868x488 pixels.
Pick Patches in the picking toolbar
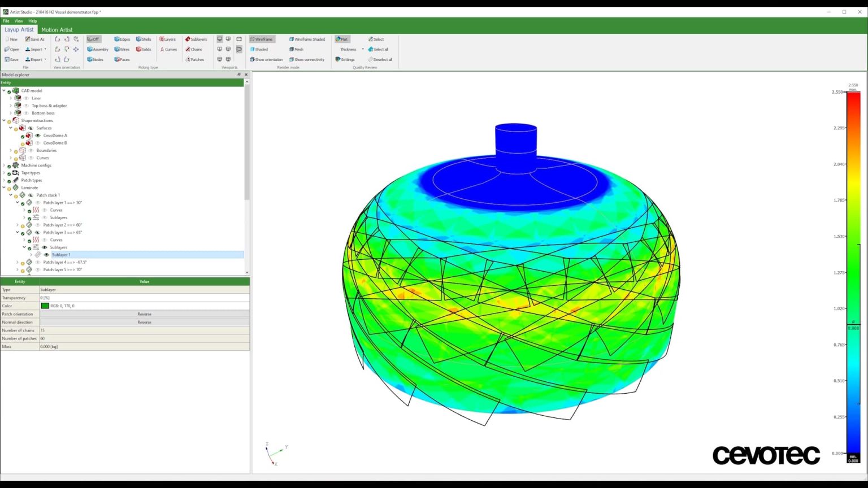tap(194, 59)
